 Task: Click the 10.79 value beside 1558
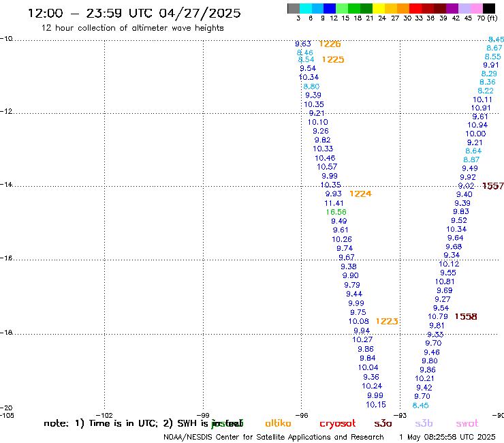pos(438,316)
